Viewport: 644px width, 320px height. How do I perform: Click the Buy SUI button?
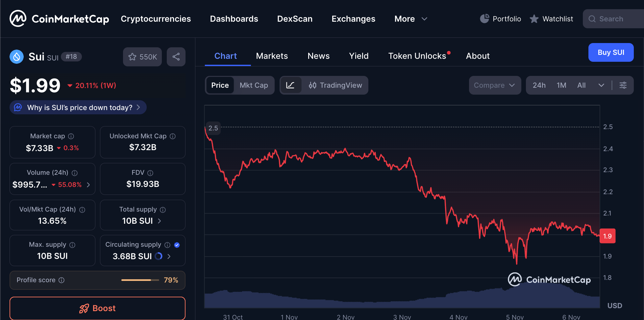(610, 53)
